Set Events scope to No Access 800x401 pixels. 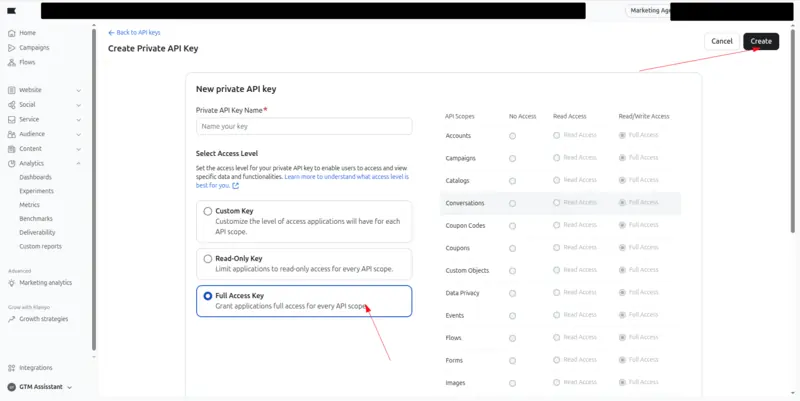tap(512, 316)
